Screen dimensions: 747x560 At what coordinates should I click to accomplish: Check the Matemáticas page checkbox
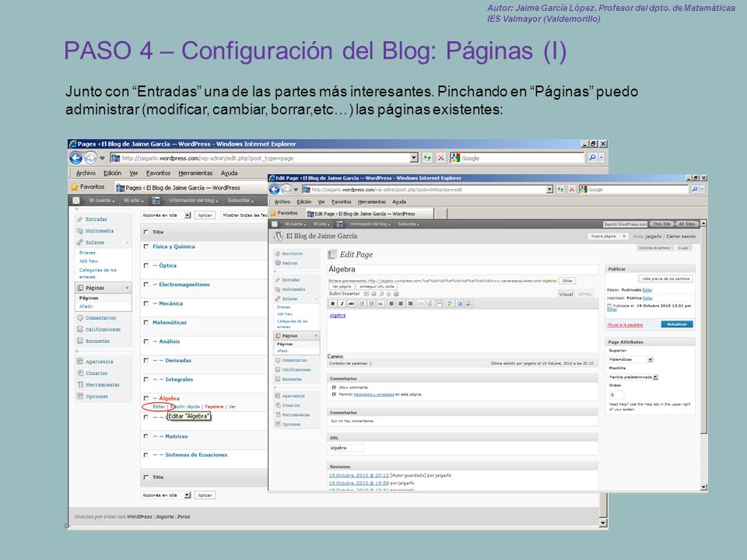(x=146, y=322)
